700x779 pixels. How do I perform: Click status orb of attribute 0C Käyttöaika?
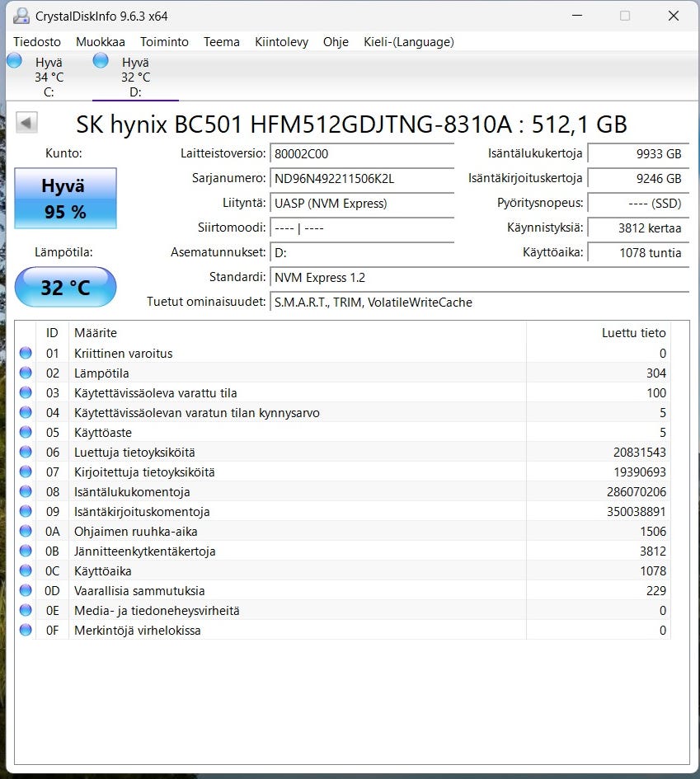click(x=26, y=570)
